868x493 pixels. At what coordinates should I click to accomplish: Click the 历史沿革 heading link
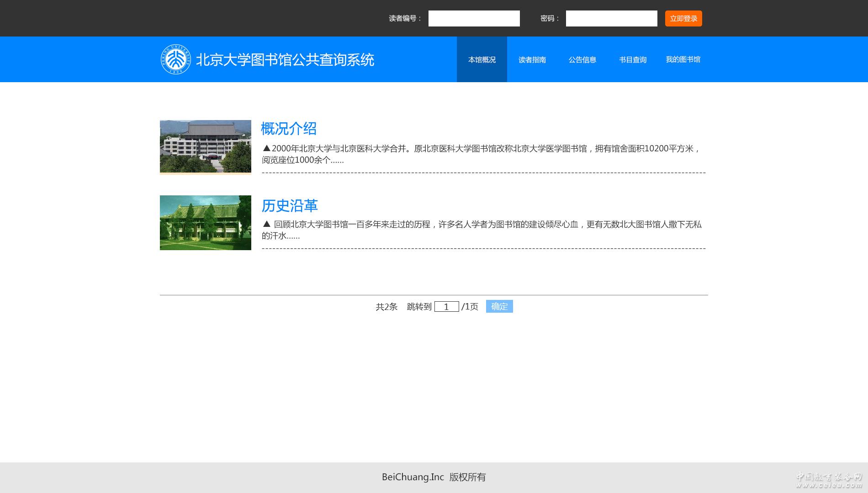290,206
